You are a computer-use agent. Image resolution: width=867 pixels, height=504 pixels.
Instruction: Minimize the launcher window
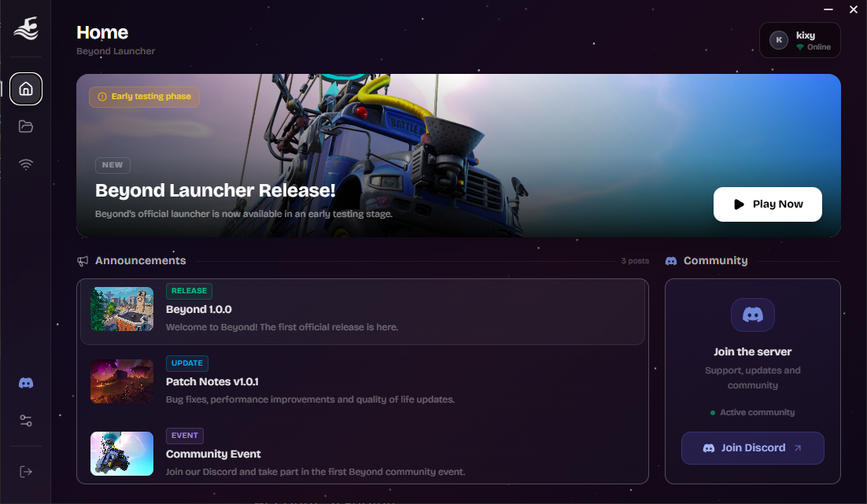click(x=828, y=9)
